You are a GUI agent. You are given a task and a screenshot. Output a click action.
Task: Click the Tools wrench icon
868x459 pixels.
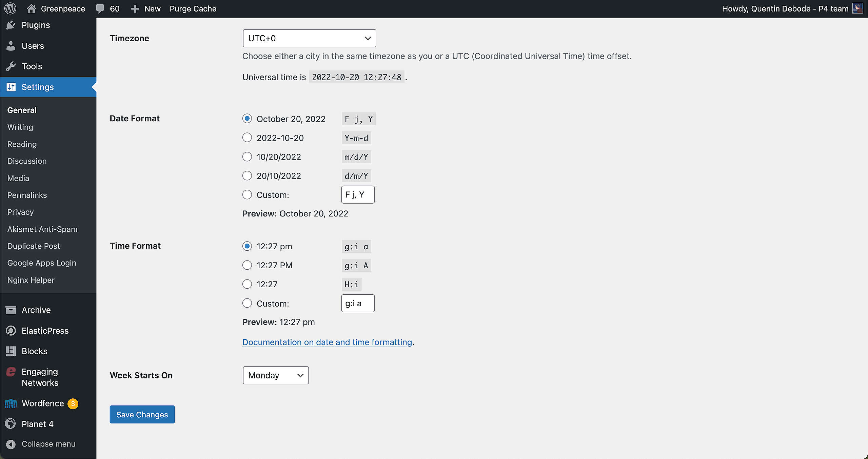[x=11, y=66]
